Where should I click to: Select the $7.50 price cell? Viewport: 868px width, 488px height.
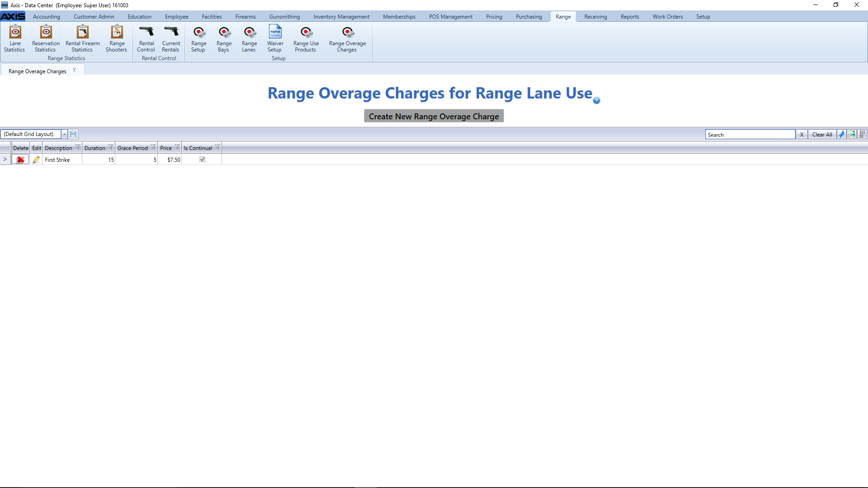point(170,160)
